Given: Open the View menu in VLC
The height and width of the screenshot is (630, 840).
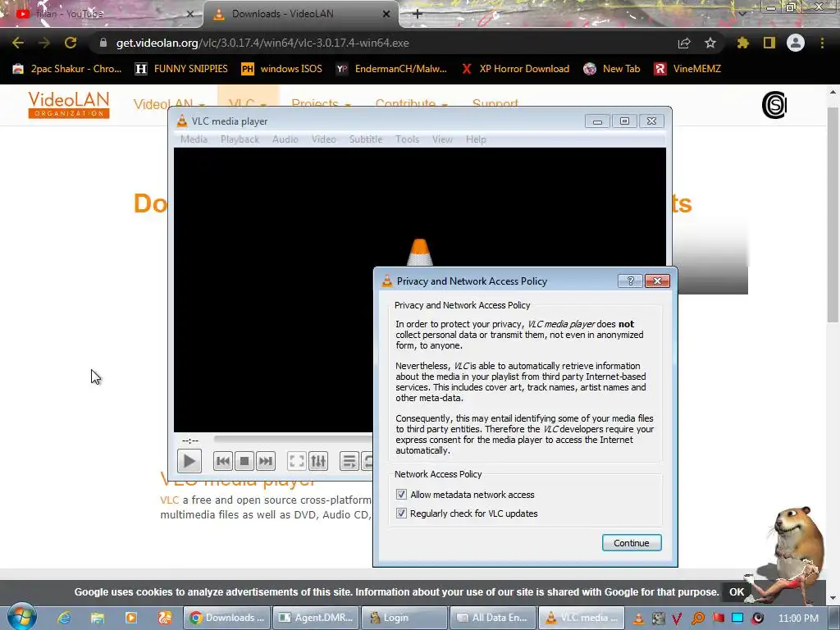Looking at the screenshot, I should click(442, 139).
